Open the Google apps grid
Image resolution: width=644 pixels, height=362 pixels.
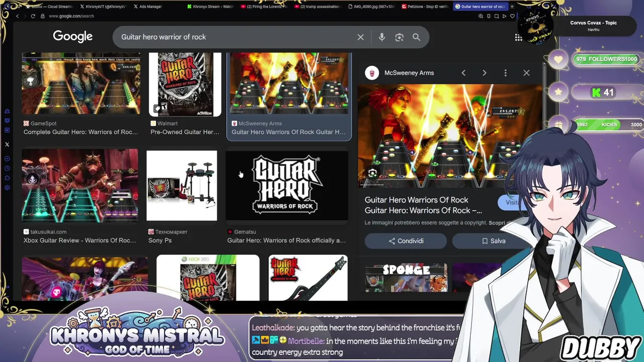click(518, 37)
